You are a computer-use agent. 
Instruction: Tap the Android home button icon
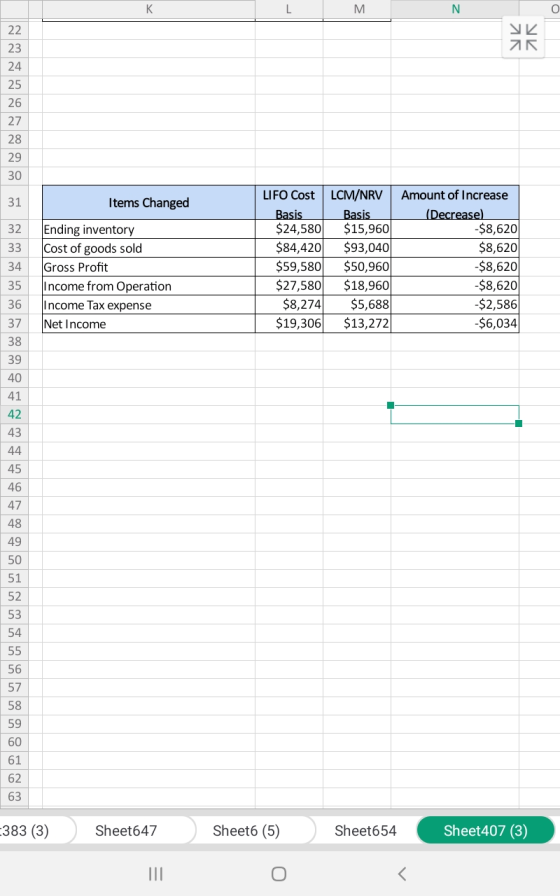tap(279, 874)
